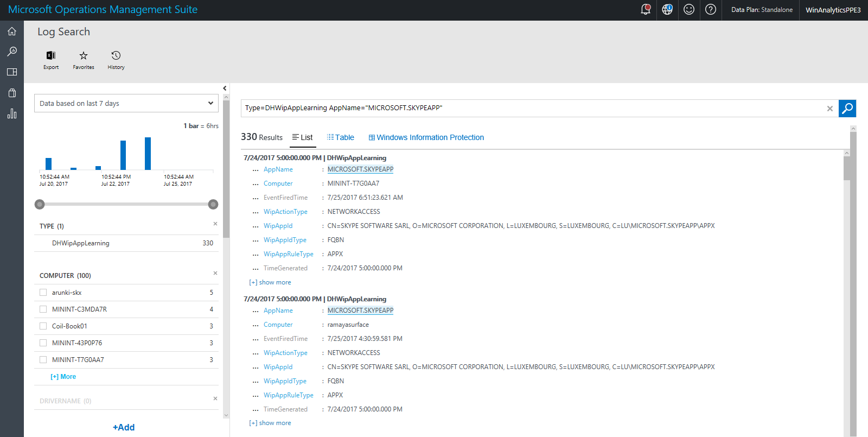Image resolution: width=868 pixels, height=437 pixels.
Task: Open options for EventFiredTime 4:30:59.581 PM field
Action: 256,339
